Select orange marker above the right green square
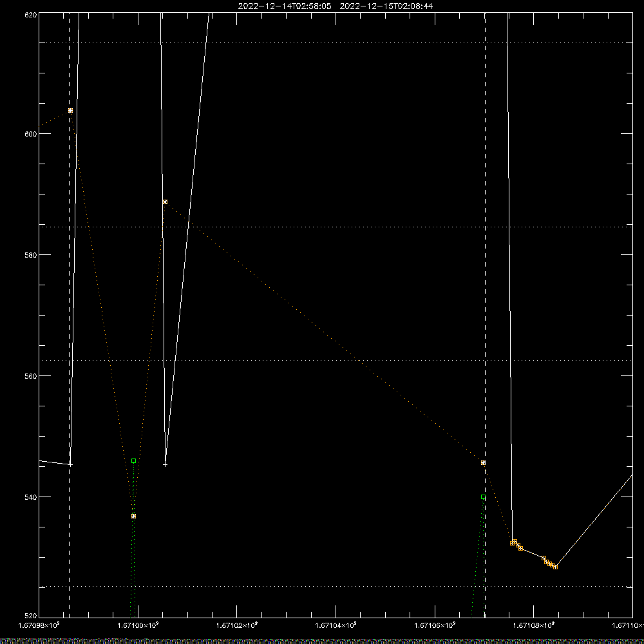This screenshot has height=644, width=644. pyautogui.click(x=483, y=463)
